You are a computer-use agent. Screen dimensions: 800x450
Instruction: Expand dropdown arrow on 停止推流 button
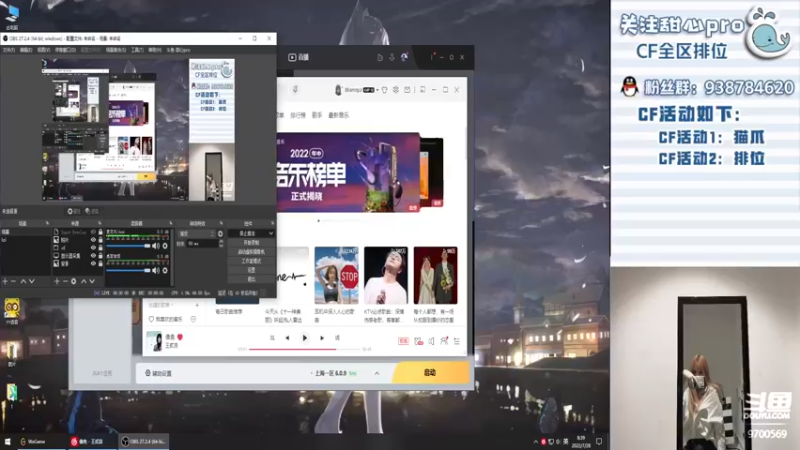[270, 233]
